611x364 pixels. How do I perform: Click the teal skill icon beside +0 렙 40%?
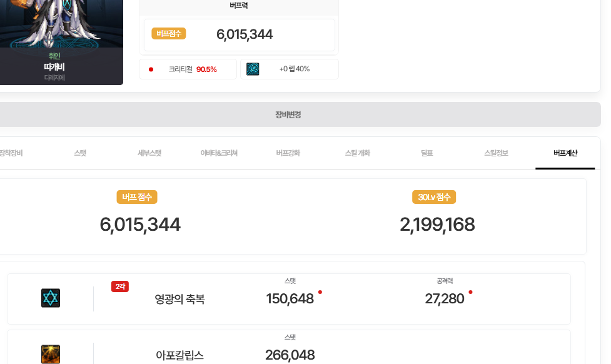(253, 69)
